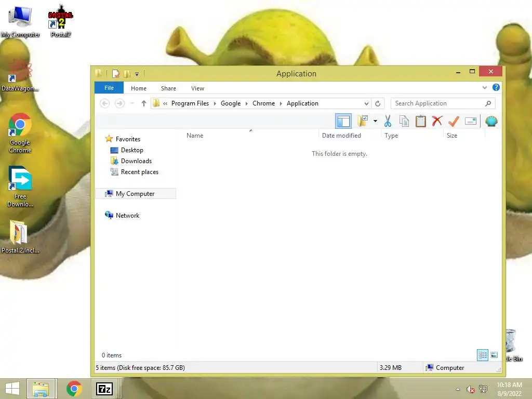Expand the ribbon with the chevron

485,87
